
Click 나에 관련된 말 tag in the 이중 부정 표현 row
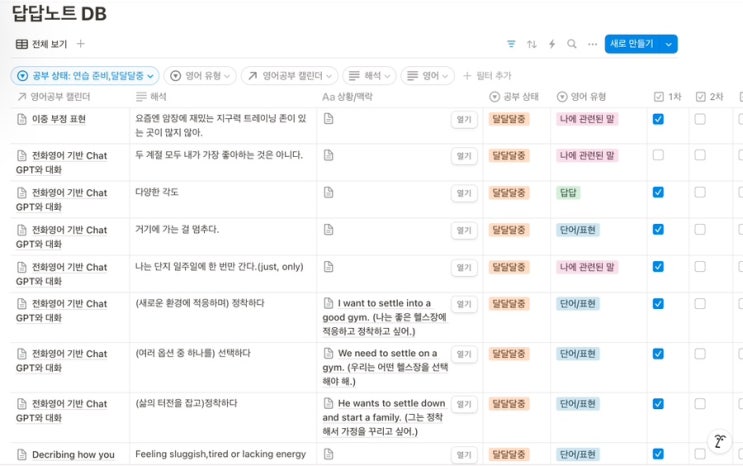click(587, 119)
